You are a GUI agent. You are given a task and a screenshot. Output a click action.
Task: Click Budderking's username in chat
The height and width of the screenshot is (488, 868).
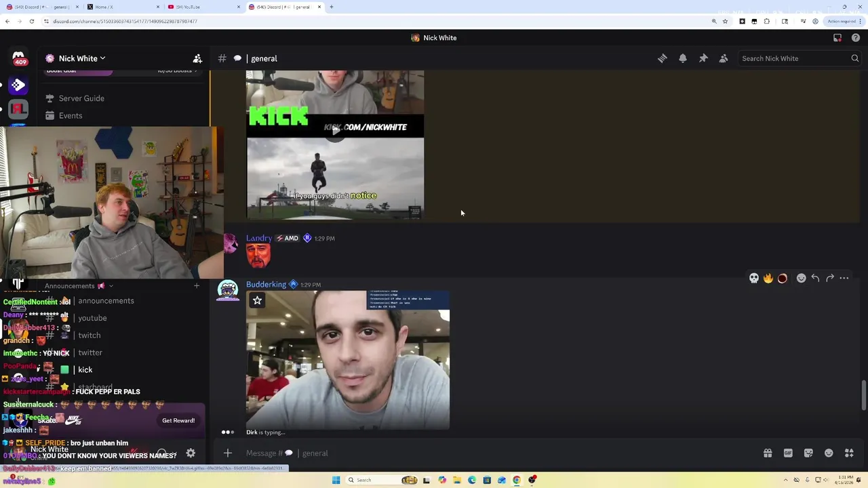[x=266, y=285]
